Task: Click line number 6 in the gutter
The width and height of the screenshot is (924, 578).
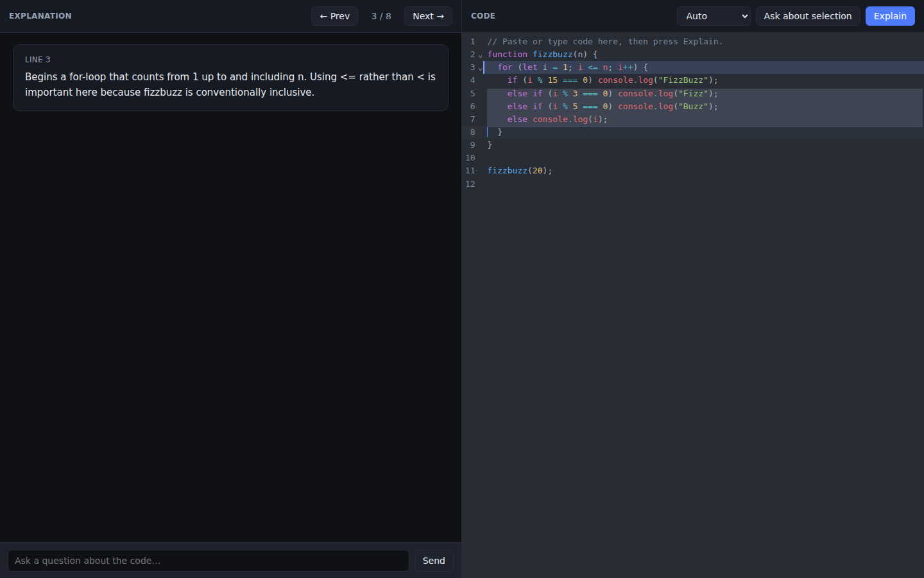Action: (x=473, y=107)
